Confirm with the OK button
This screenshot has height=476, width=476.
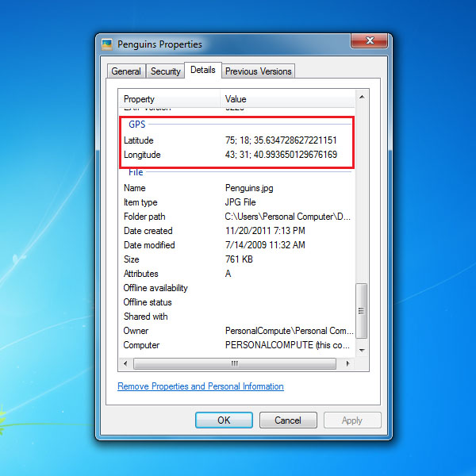pos(224,420)
